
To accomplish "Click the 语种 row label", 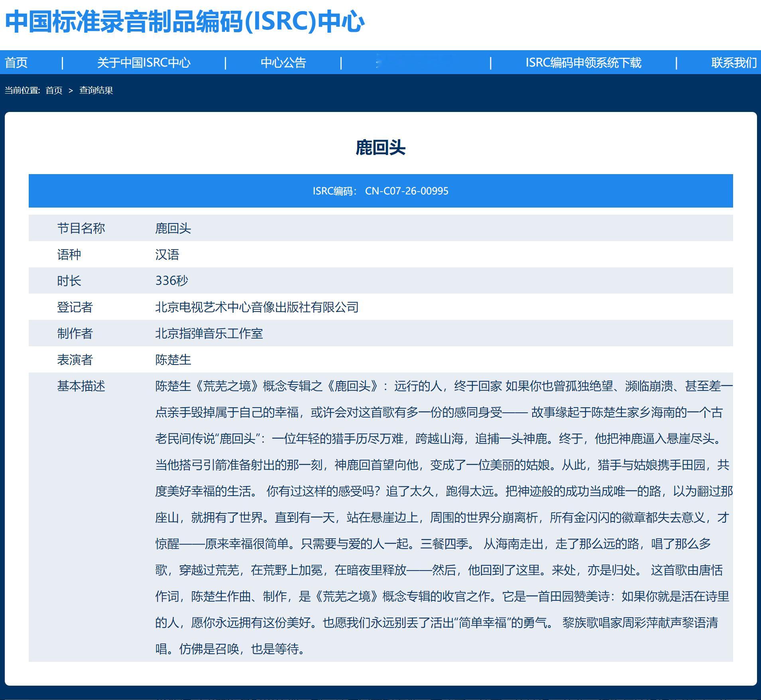I will pos(69,255).
